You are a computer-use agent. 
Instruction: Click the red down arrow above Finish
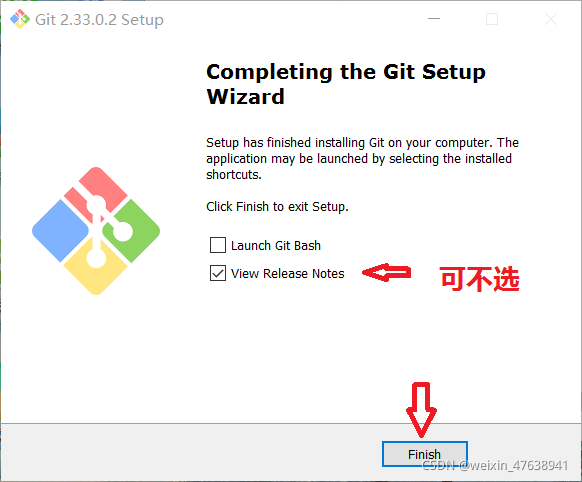421,410
